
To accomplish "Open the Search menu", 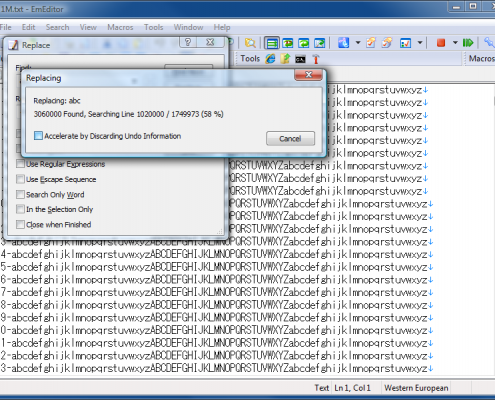I will point(57,27).
